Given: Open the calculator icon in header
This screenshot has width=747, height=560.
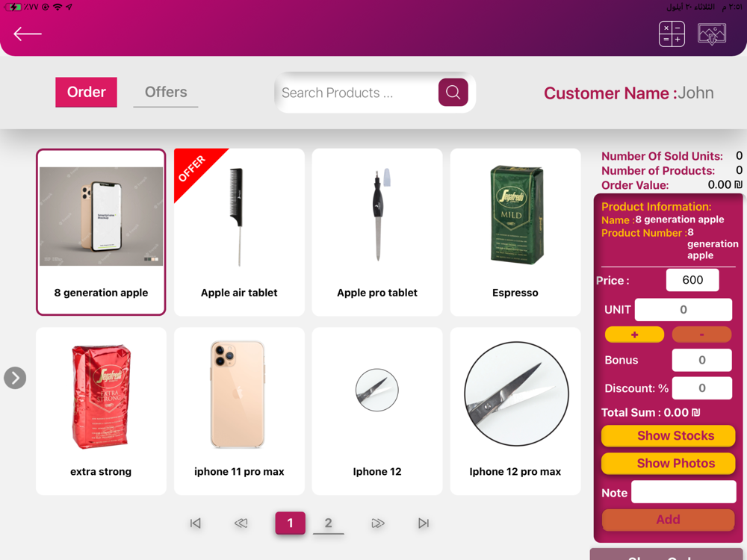Looking at the screenshot, I should (672, 34).
